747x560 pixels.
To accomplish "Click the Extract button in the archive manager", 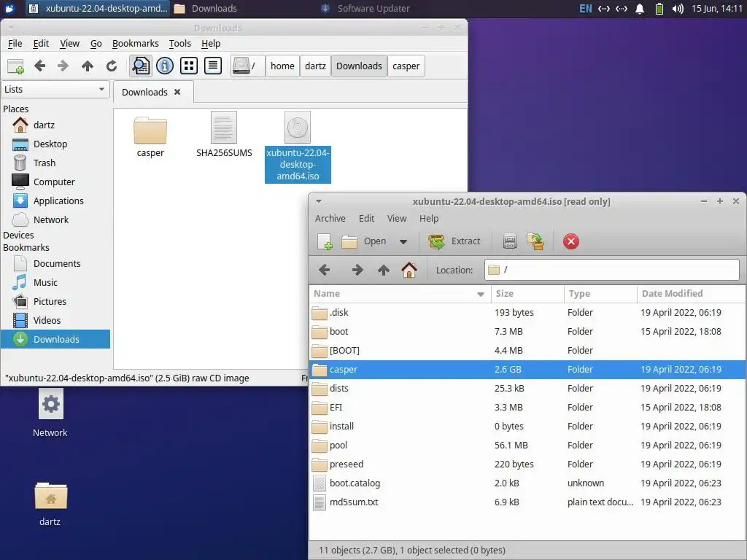I will (x=454, y=241).
